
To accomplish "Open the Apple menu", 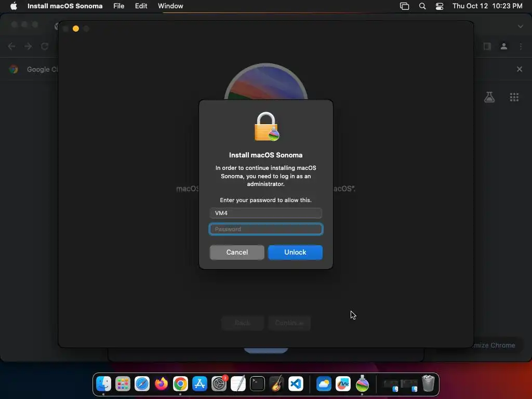I will [14, 6].
